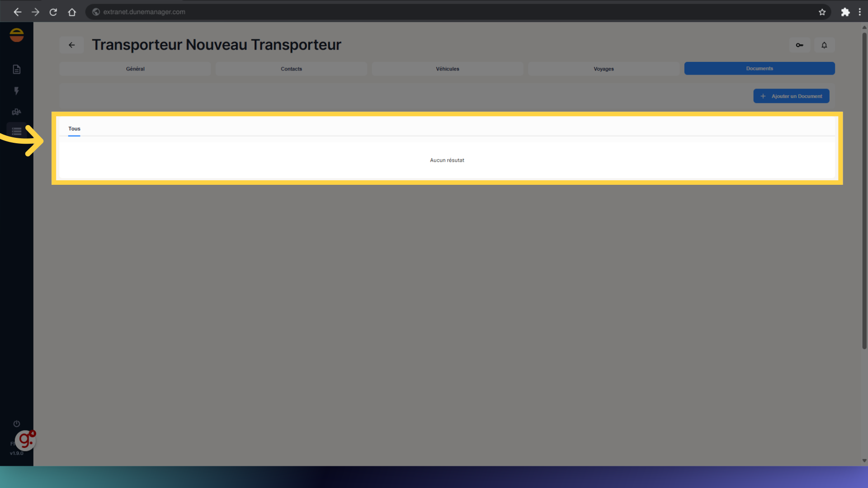Open the vehicles tractor icon in sidebar

[x=17, y=112]
